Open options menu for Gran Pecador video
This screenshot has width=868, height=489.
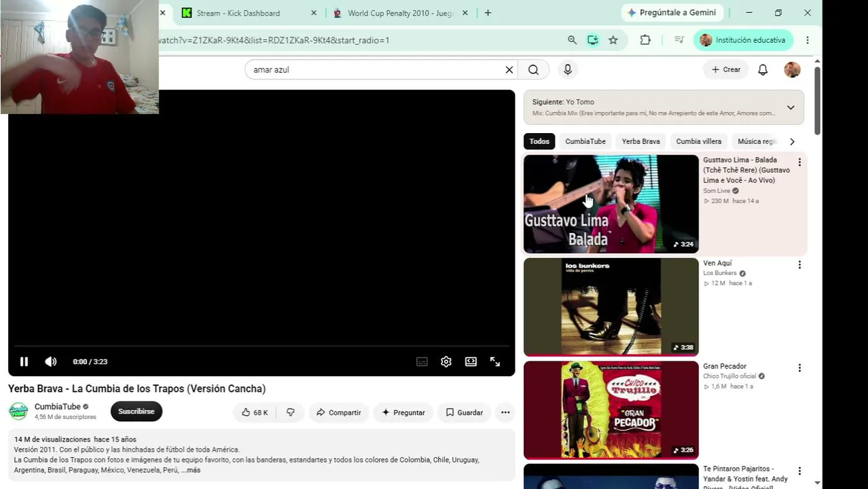[799, 368]
